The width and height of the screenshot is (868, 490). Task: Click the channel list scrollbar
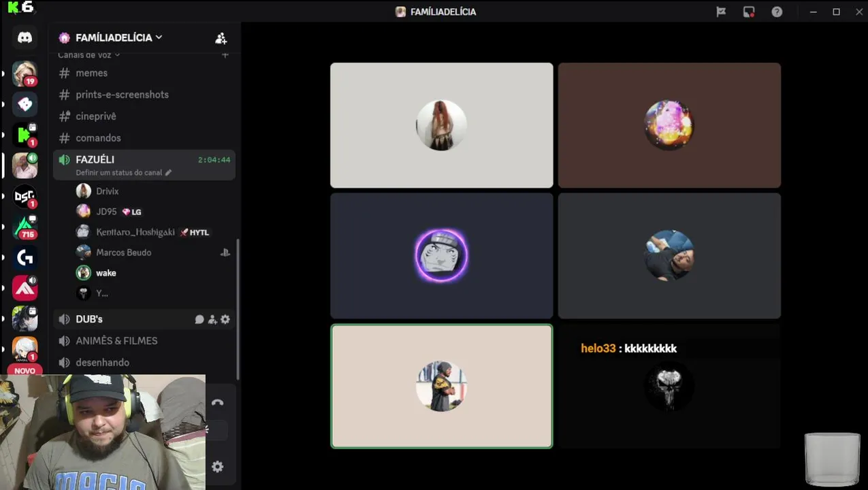[x=238, y=310]
